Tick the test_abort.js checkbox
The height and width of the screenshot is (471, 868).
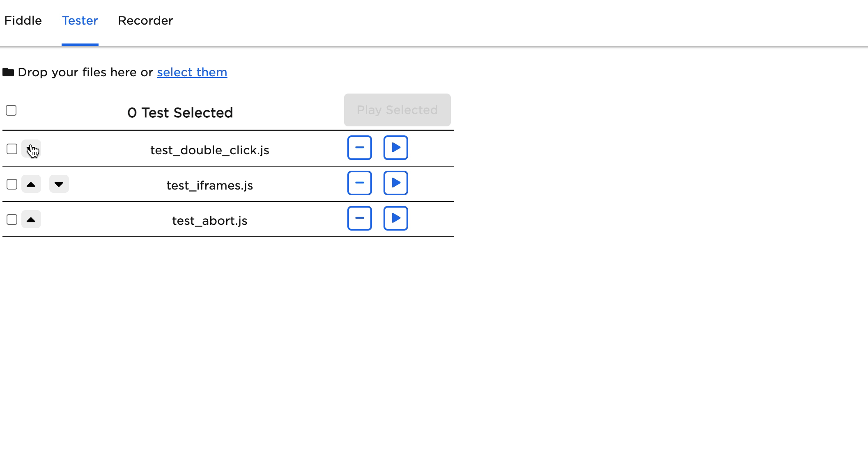coord(12,219)
